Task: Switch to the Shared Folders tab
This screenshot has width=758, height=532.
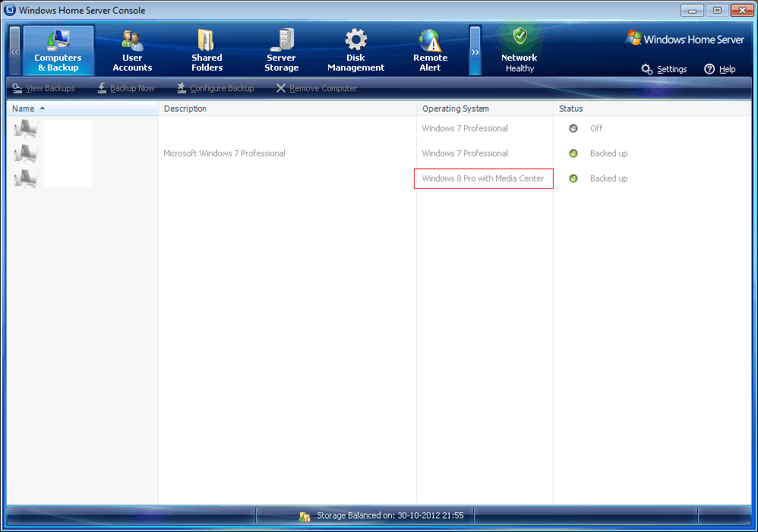Action: (207, 50)
